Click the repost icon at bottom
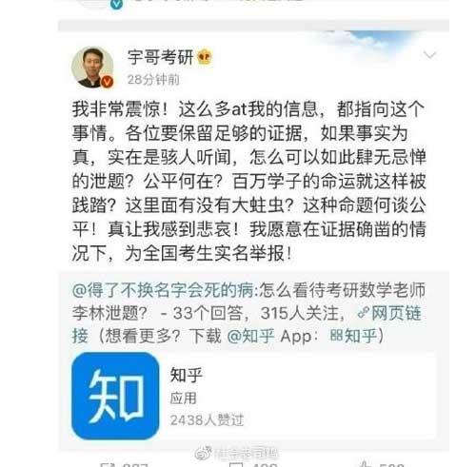Viewport: 476px width, 467px height. click(107, 465)
